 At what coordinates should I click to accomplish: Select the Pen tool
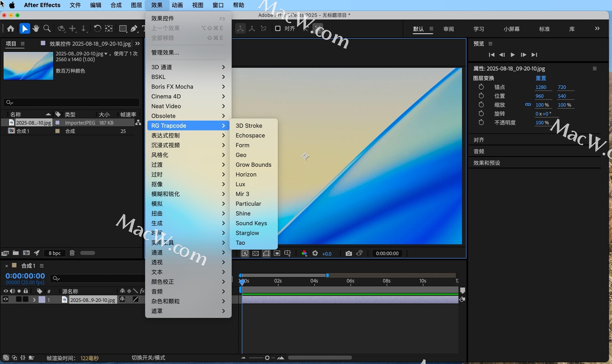click(134, 29)
